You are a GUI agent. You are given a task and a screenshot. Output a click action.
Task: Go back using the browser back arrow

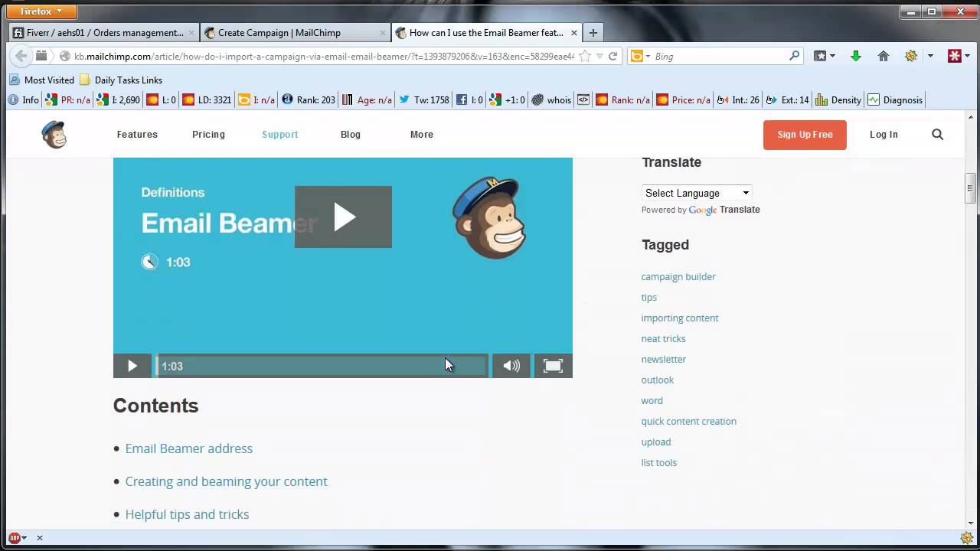[x=21, y=56]
